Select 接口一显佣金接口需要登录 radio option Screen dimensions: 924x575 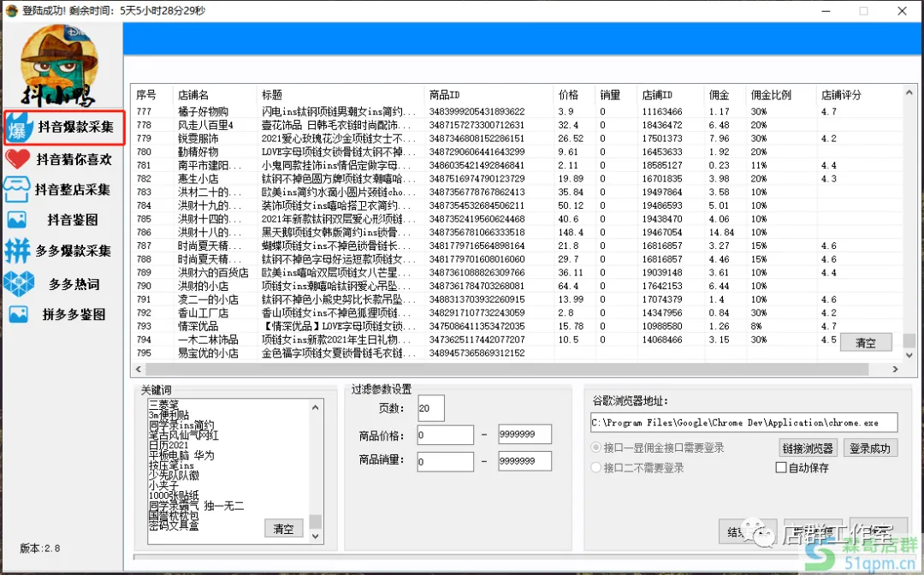tap(596, 448)
